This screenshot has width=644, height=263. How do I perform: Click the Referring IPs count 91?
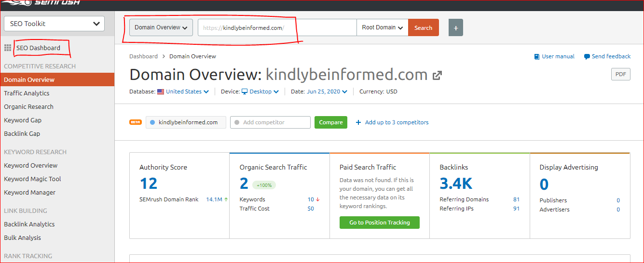(516, 209)
